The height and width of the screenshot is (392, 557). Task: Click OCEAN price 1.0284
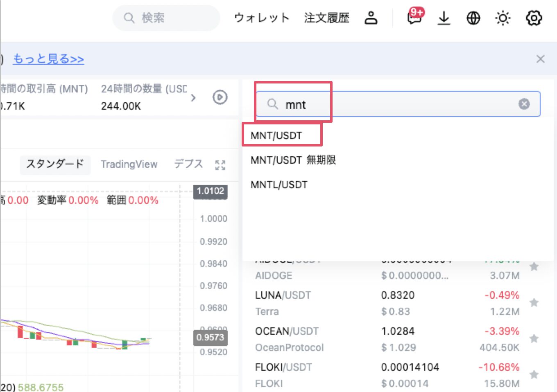click(x=398, y=331)
